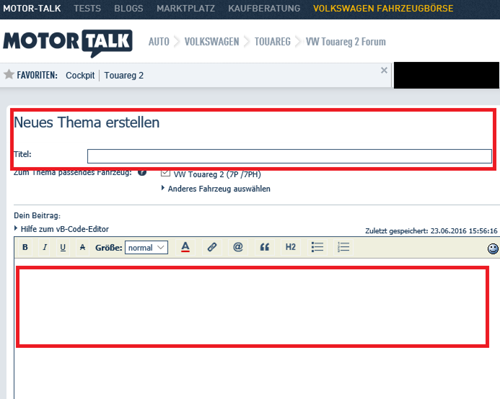Open the smiley emoticon picker

(493, 248)
